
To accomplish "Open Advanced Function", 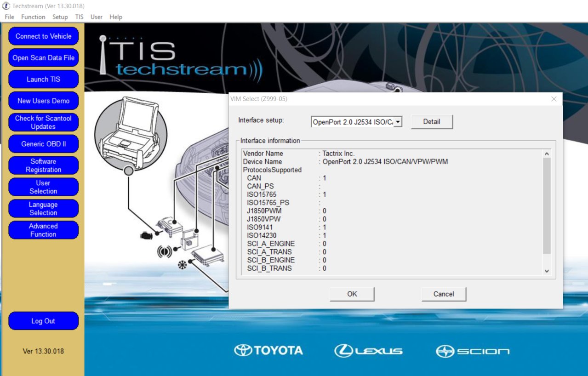I will [x=43, y=230].
